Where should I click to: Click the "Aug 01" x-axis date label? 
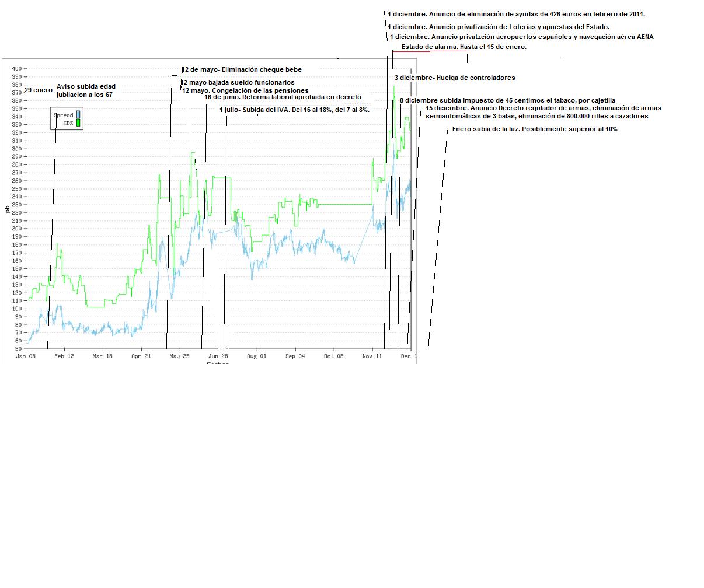click(x=256, y=356)
